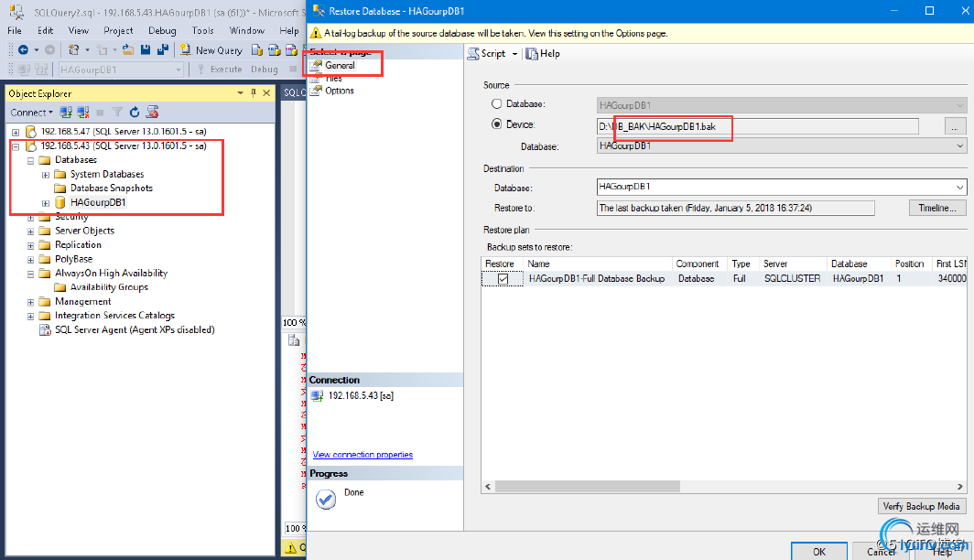Pin the Object Explorer panel
Viewport: 974px width, 560px height.
pyautogui.click(x=254, y=93)
